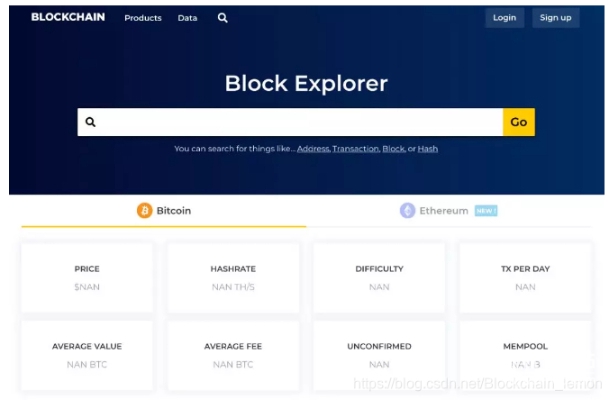Click the magnifier icon inside the search box
The width and height of the screenshot is (610, 400).
90,122
